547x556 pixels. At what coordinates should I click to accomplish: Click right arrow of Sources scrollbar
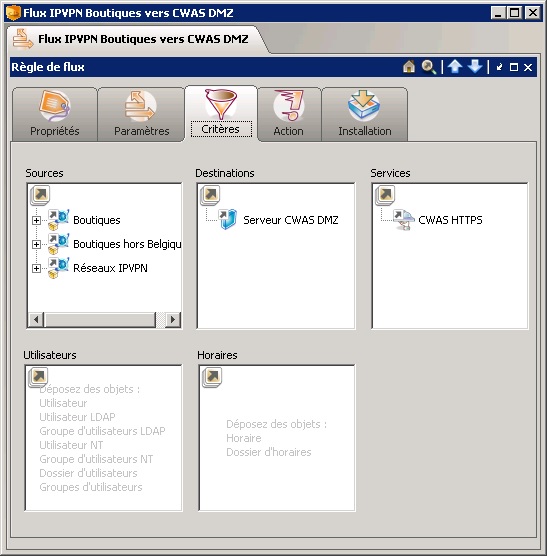(173, 319)
